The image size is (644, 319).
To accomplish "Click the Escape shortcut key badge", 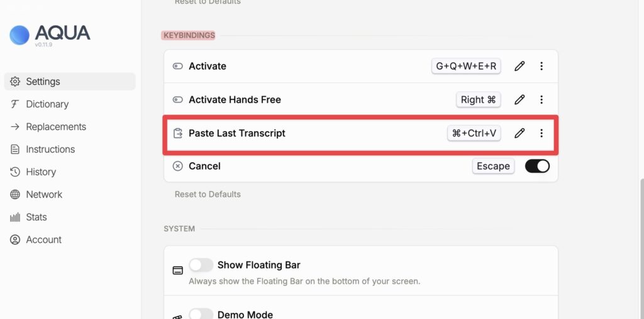I will [493, 166].
